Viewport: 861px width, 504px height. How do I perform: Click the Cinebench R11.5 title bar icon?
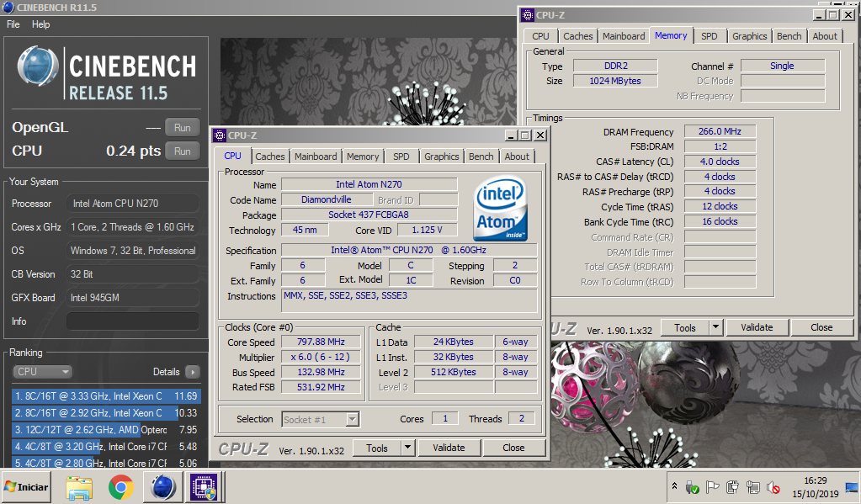(8, 8)
